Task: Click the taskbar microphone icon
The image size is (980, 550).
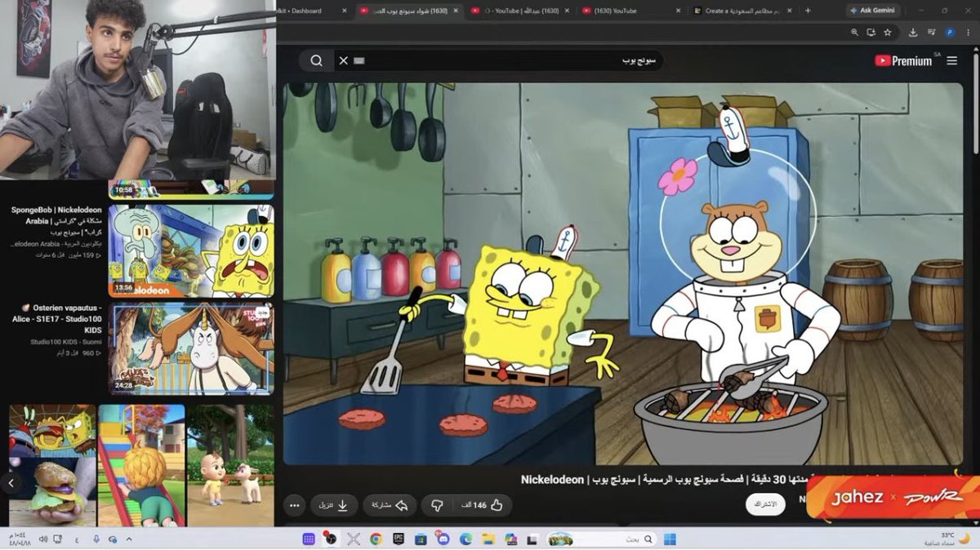Action: click(x=96, y=539)
